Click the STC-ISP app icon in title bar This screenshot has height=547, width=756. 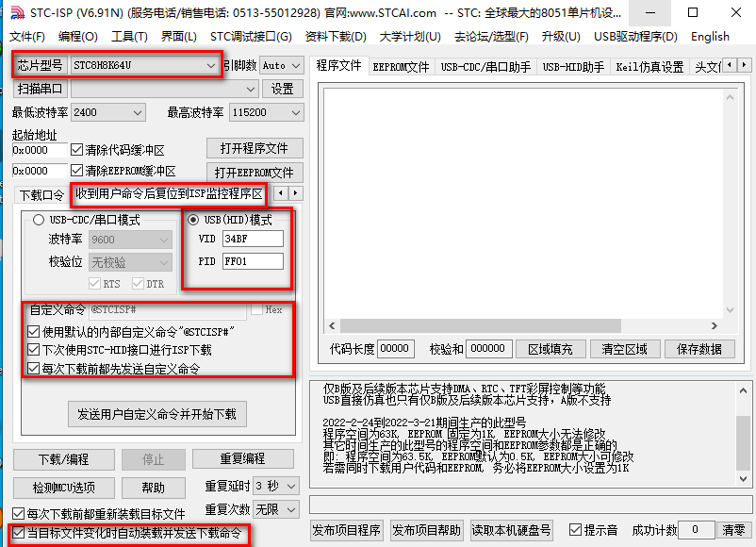point(16,12)
